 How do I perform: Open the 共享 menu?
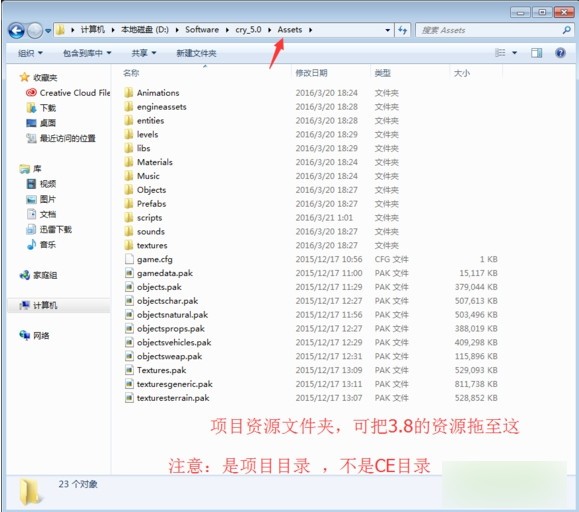pos(144,53)
